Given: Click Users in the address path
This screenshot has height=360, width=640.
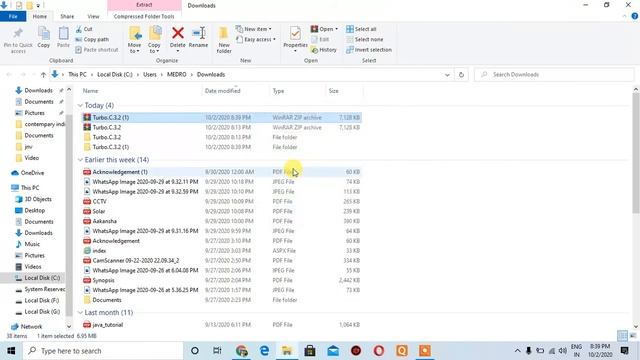Looking at the screenshot, I should (x=150, y=75).
